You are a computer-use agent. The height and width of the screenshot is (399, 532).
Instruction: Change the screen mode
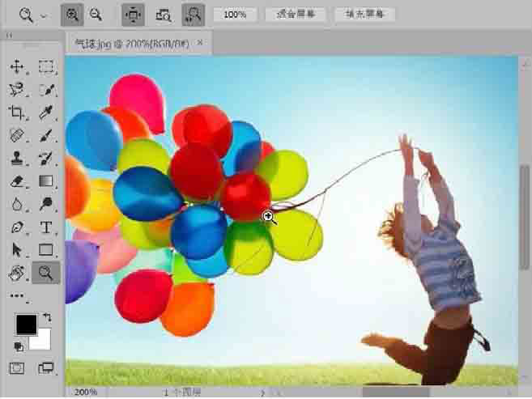point(46,368)
